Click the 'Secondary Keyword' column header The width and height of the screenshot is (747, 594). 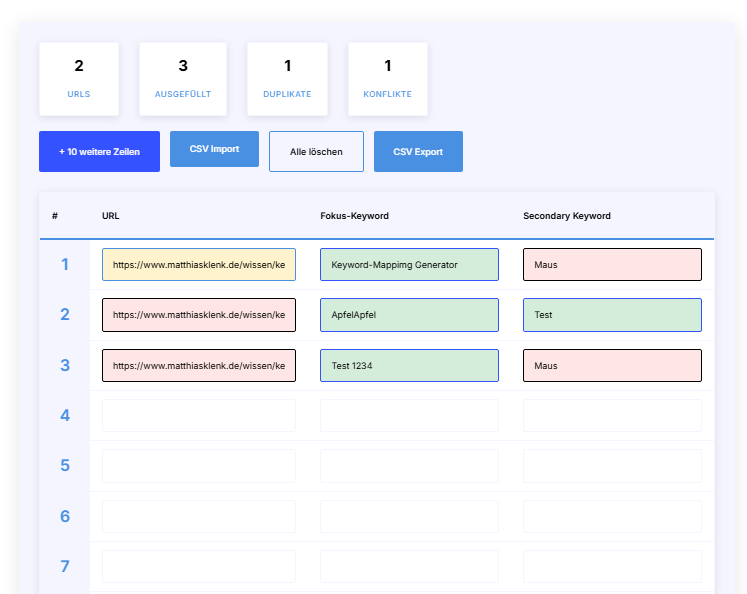(x=567, y=216)
